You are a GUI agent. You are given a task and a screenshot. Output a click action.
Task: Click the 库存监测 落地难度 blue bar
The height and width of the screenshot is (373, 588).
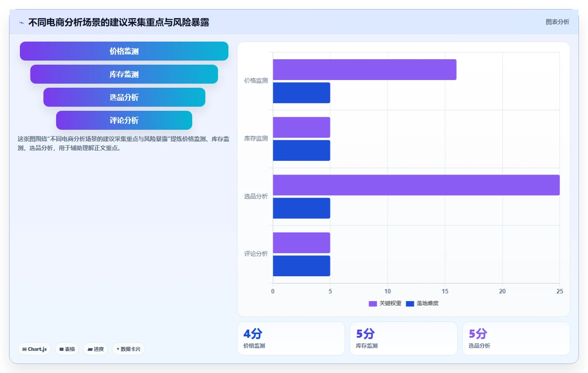pyautogui.click(x=301, y=151)
